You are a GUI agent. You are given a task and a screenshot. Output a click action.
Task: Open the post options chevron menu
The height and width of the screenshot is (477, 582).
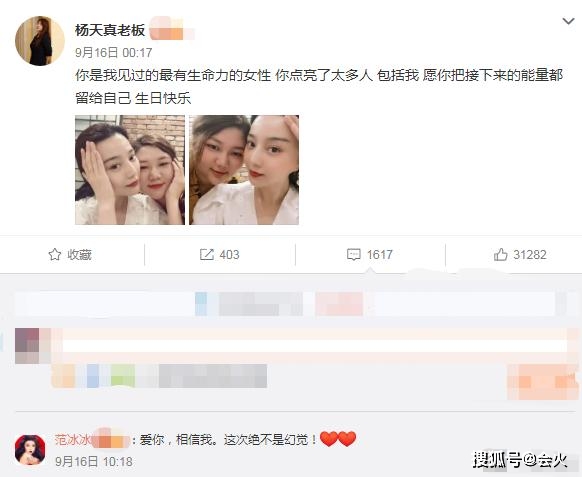click(x=568, y=21)
